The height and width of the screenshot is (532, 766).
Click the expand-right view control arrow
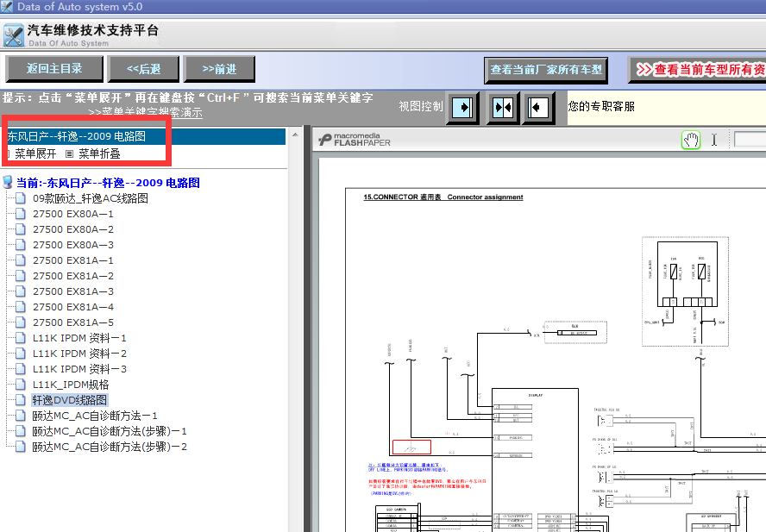[462, 107]
